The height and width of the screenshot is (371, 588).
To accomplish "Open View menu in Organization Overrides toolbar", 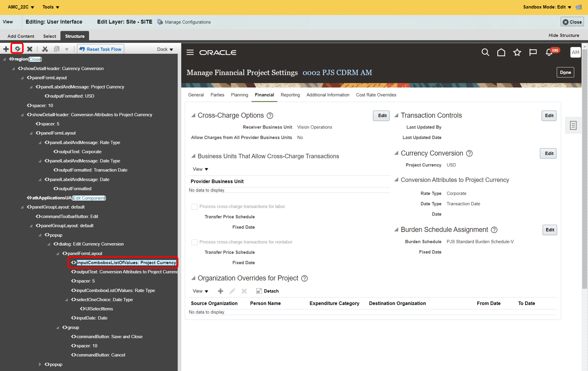I will click(x=200, y=291).
